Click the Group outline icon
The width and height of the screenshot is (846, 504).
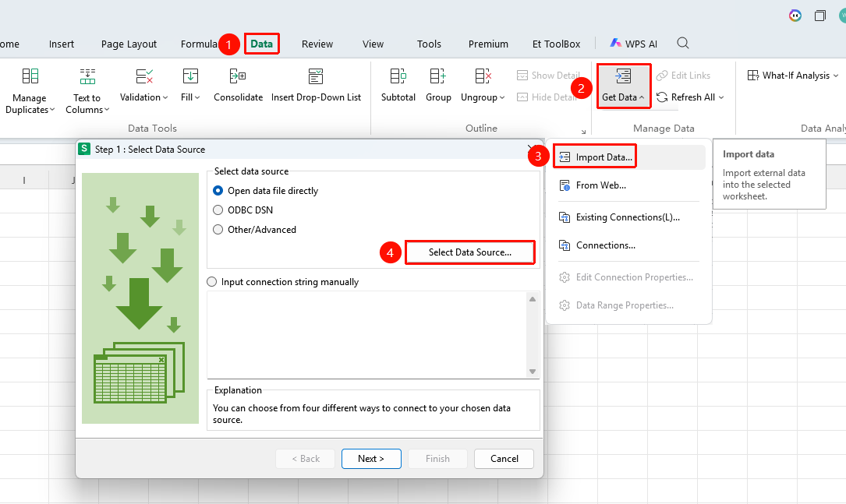(x=438, y=76)
